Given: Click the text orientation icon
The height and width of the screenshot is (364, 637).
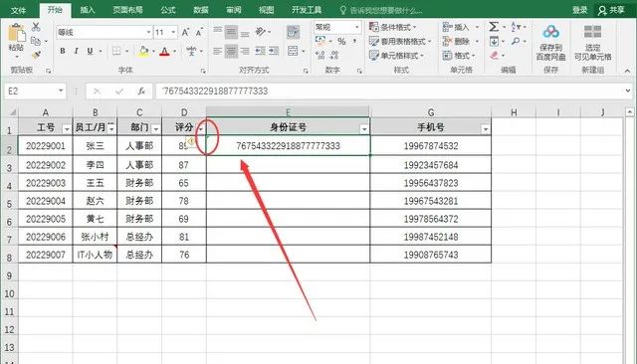Looking at the screenshot, I should tap(261, 32).
